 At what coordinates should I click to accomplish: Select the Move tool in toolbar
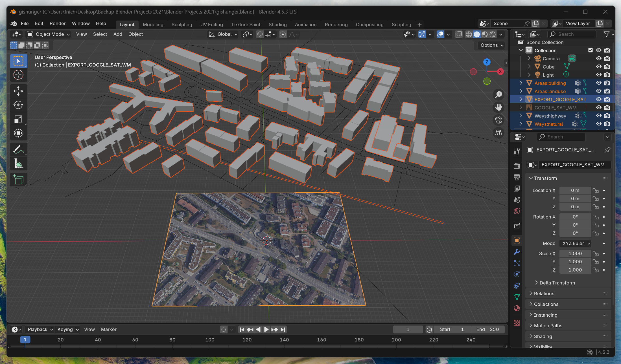coord(18,91)
